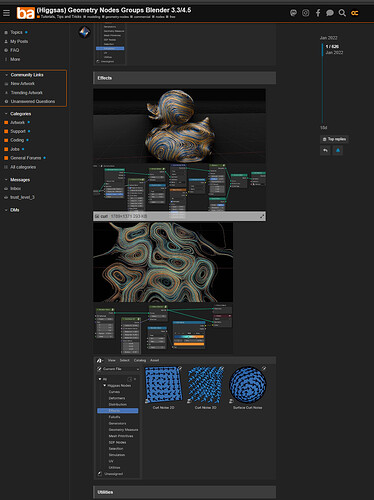Screen dimensions: 374x500
Task: Open the free tag
Action: pos(171,17)
